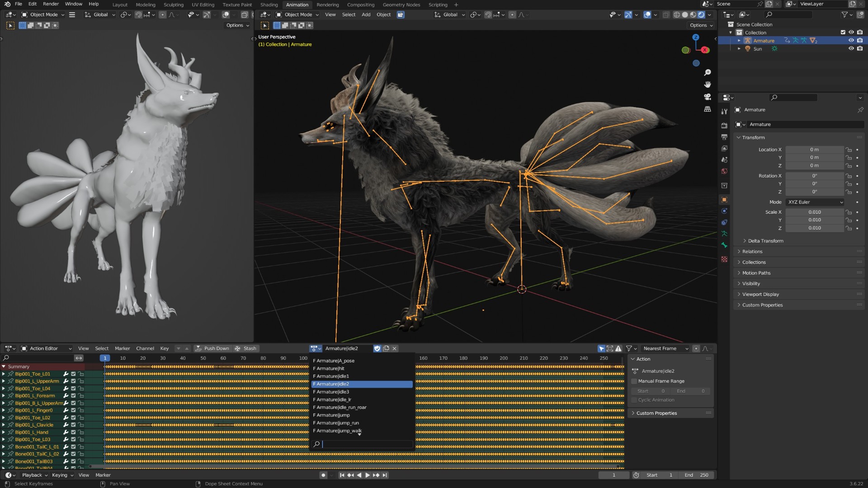
Task: Open the Texture properties tab
Action: pyautogui.click(x=724, y=259)
